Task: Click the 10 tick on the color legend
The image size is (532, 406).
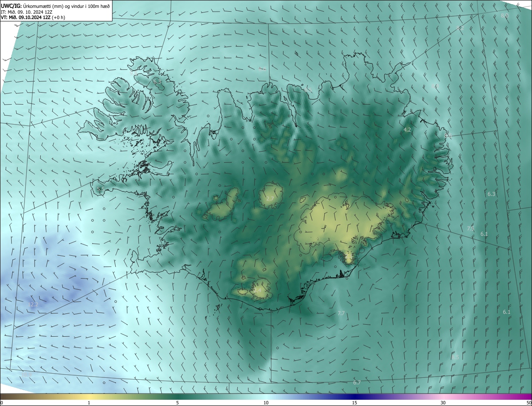Action: (266, 403)
